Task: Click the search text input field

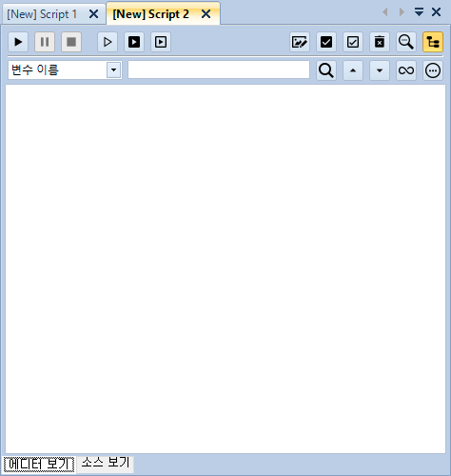Action: pyautogui.click(x=219, y=69)
